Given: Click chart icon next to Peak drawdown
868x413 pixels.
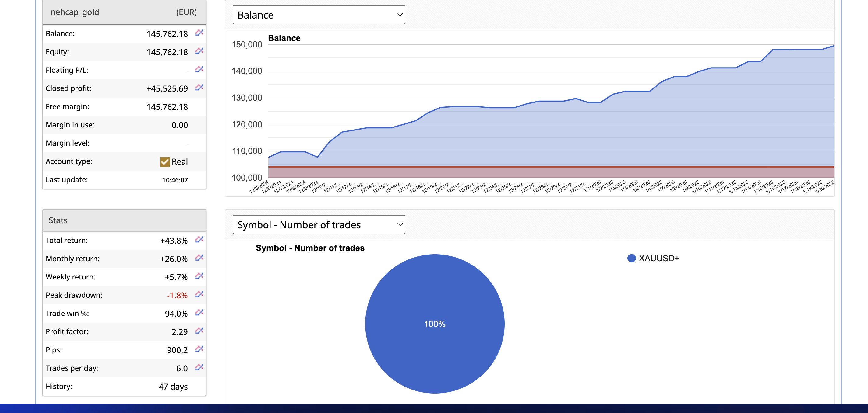Looking at the screenshot, I should [199, 294].
